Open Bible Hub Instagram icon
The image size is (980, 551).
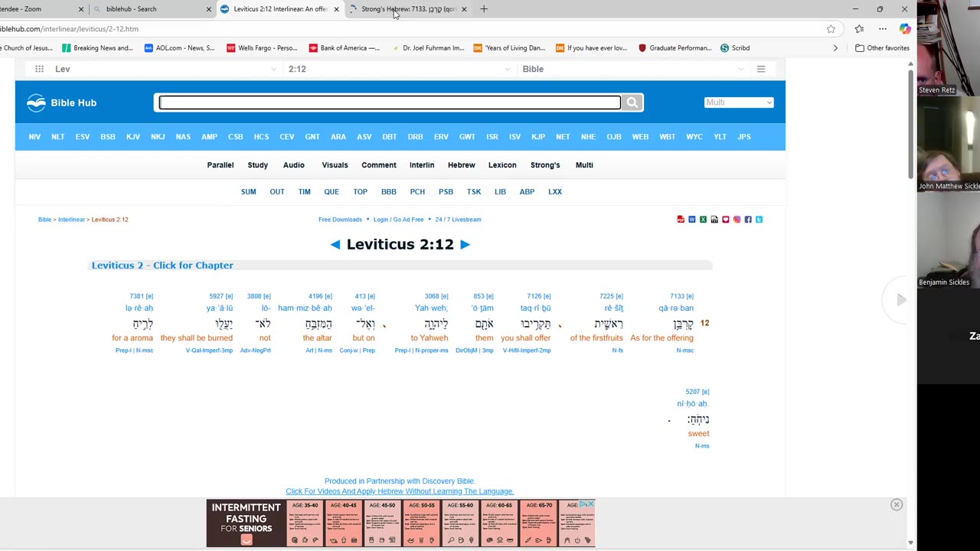(x=737, y=220)
